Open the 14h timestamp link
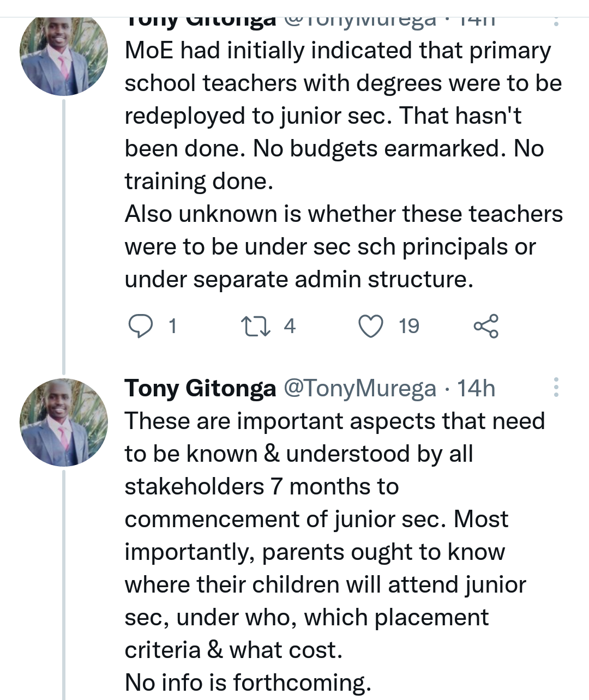589x700 pixels. [x=476, y=388]
